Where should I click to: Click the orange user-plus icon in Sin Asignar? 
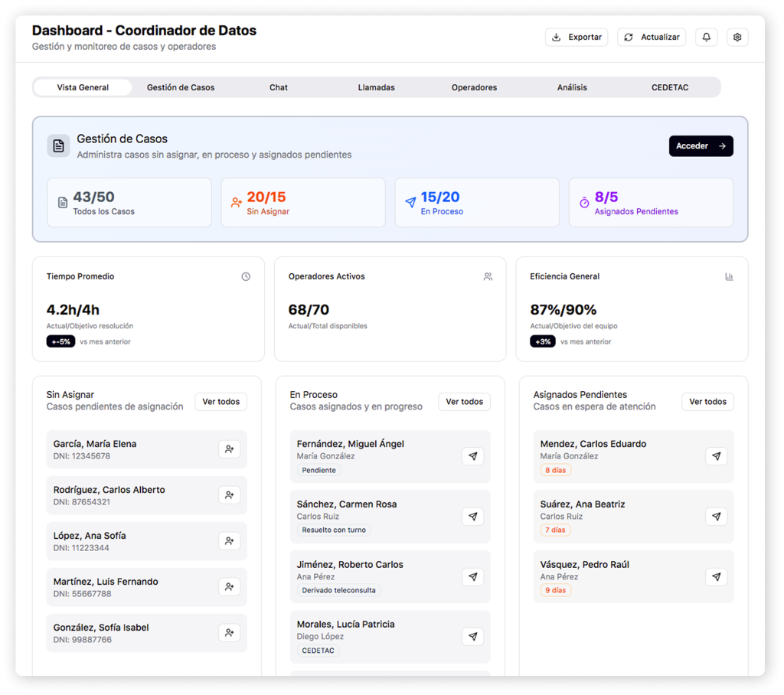(x=237, y=203)
